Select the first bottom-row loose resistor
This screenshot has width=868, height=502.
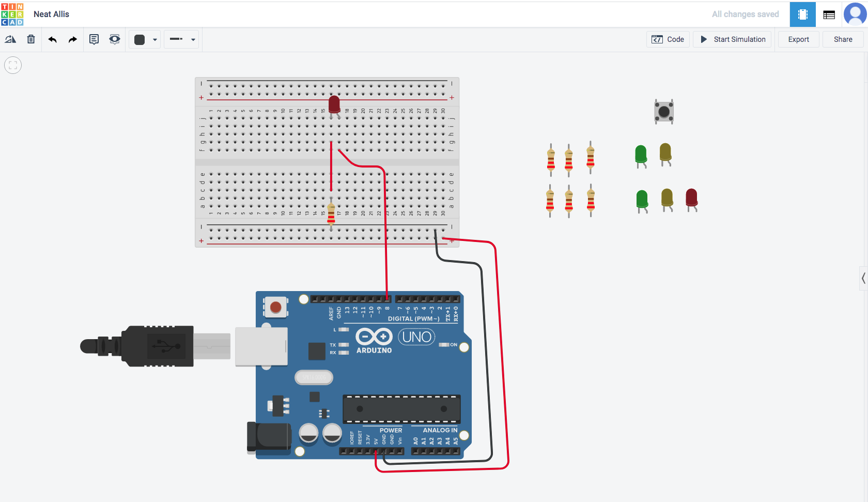click(x=550, y=201)
